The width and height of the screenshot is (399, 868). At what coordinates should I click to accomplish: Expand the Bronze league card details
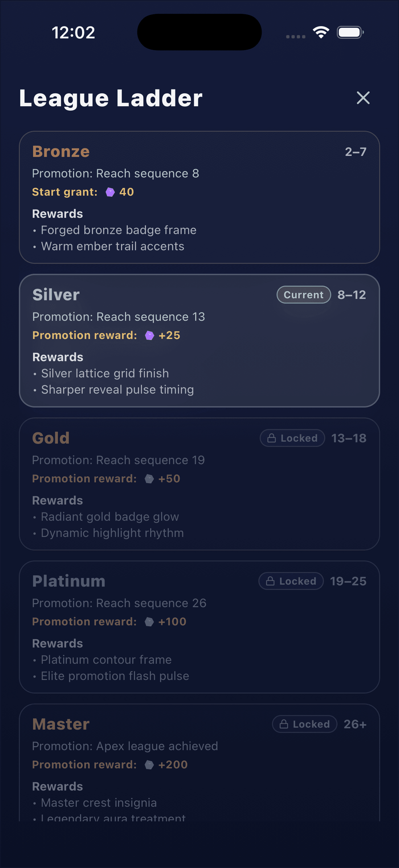[199, 196]
